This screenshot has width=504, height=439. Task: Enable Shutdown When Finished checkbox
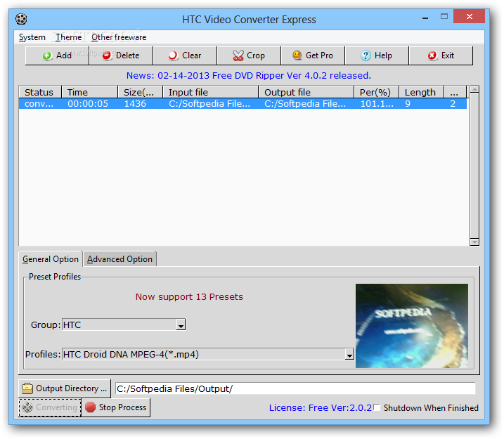pyautogui.click(x=377, y=407)
